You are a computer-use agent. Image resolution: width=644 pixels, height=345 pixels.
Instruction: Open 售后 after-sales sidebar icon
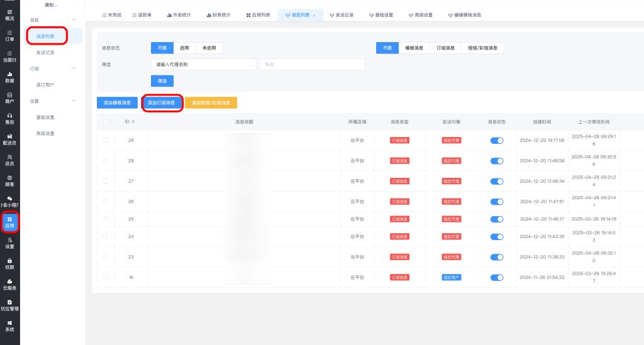coord(9,118)
